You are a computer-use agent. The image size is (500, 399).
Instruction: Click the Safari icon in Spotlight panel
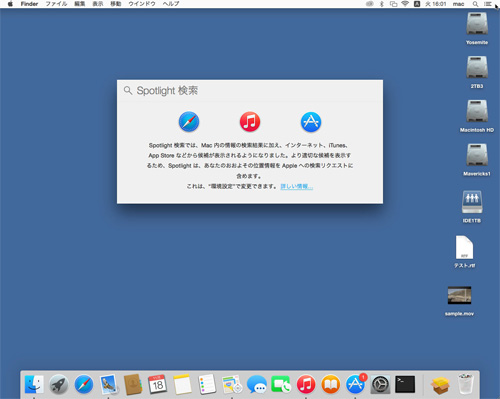pyautogui.click(x=189, y=122)
